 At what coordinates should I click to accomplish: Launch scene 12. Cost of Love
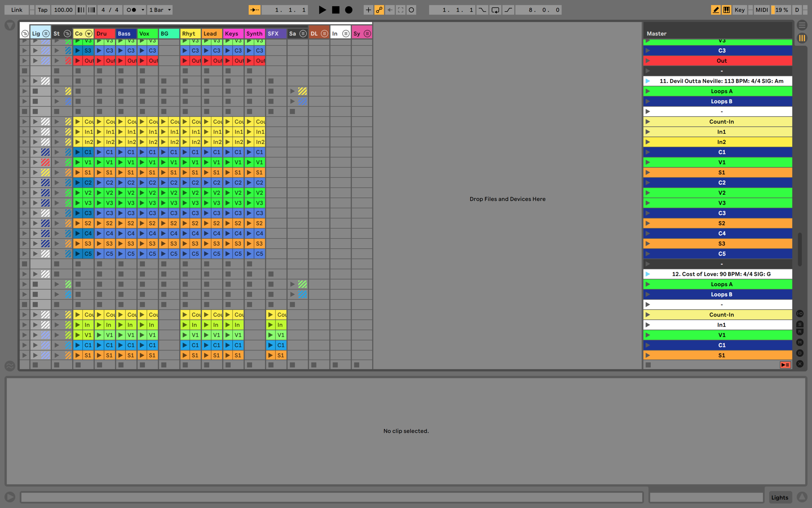click(648, 274)
